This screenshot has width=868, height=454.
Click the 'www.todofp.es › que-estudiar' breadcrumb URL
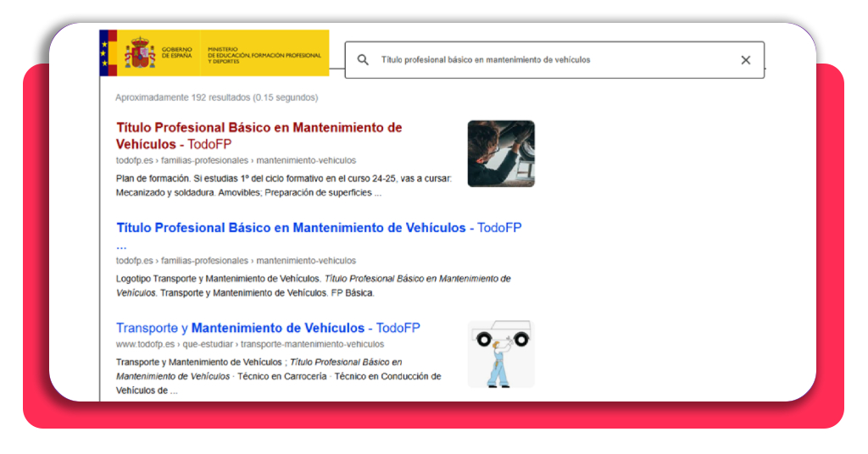coord(250,344)
